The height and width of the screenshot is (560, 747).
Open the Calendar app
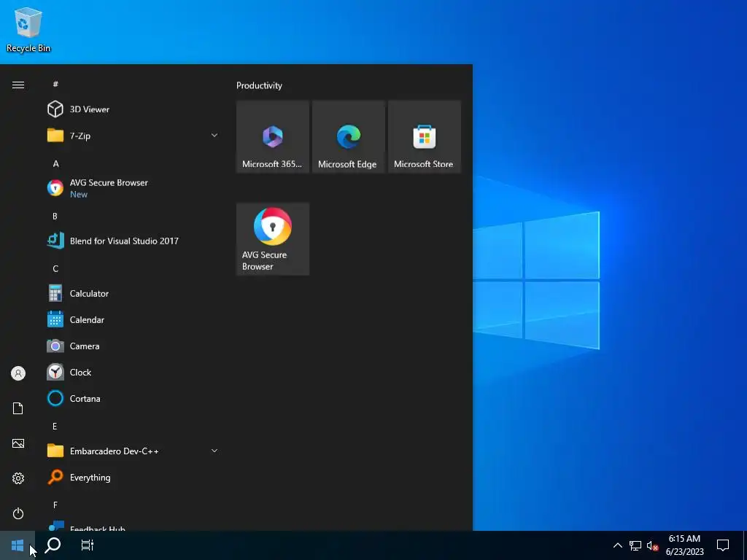[x=133, y=319]
